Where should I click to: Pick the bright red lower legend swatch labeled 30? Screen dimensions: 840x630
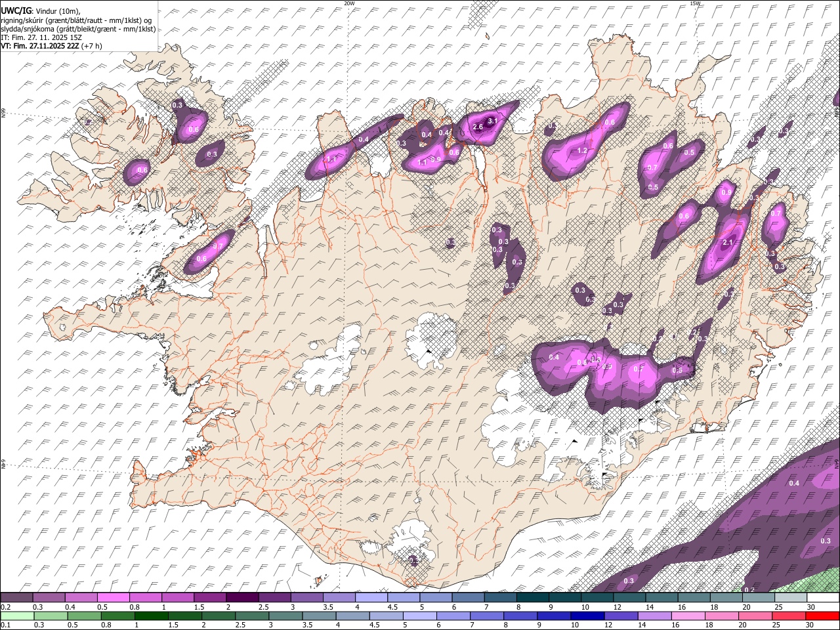[822, 616]
